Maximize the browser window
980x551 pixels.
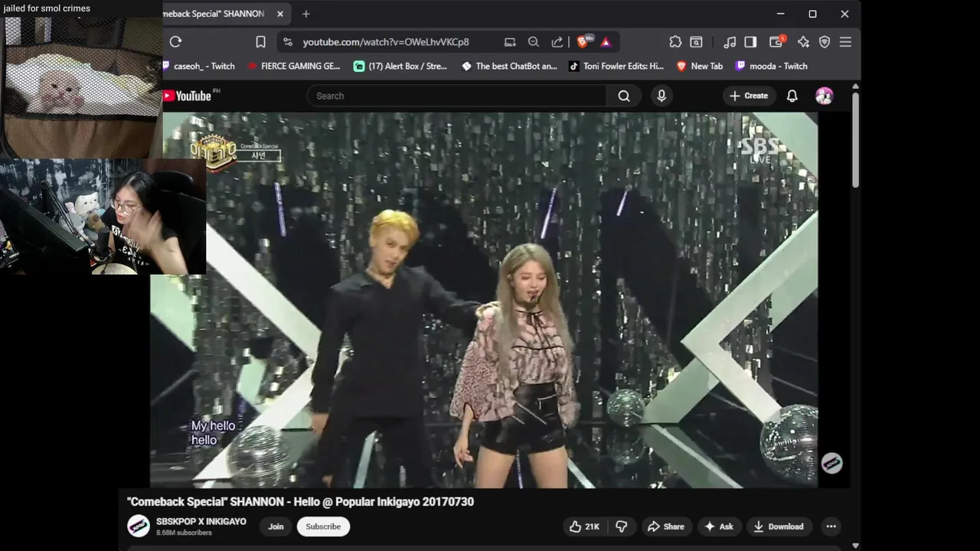(812, 14)
